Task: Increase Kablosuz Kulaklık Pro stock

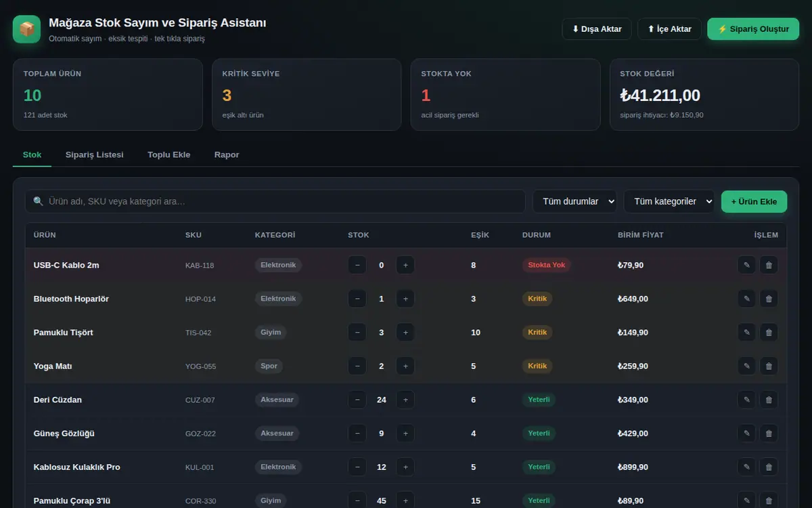Action: point(405,467)
